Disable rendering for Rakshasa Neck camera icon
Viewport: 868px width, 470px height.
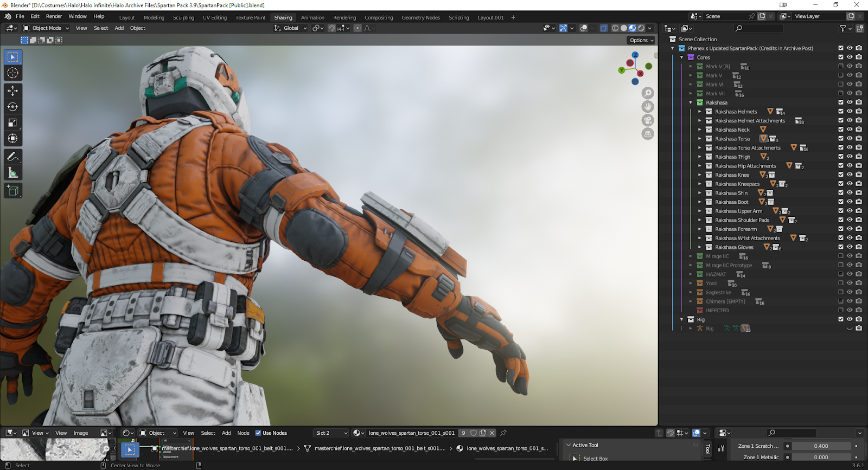[x=859, y=130]
